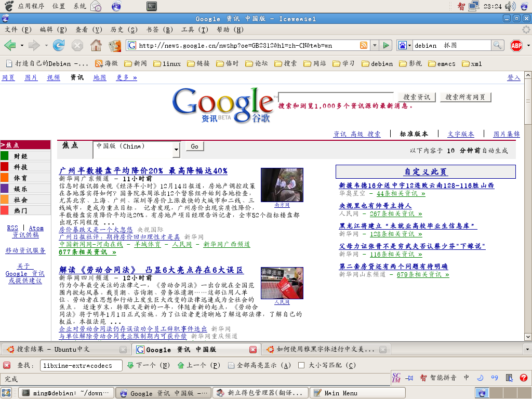532x399 pixels.
Task: Click the red help question mark icon
Action: click(x=524, y=378)
